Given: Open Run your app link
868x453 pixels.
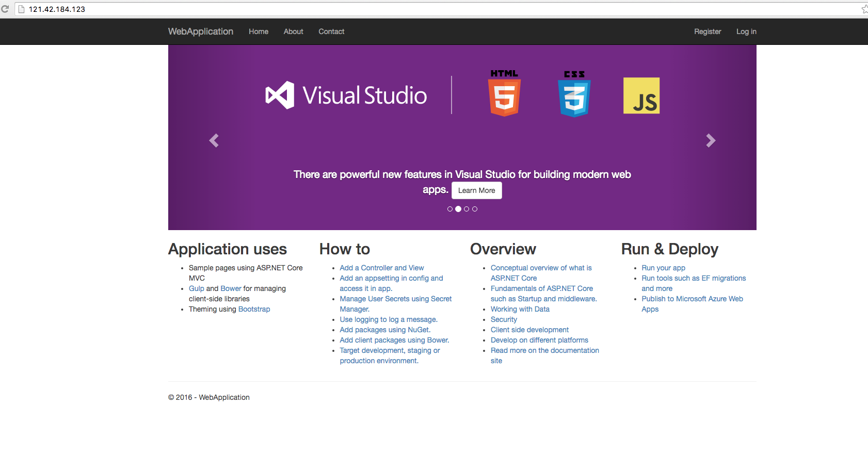Looking at the screenshot, I should click(x=663, y=268).
